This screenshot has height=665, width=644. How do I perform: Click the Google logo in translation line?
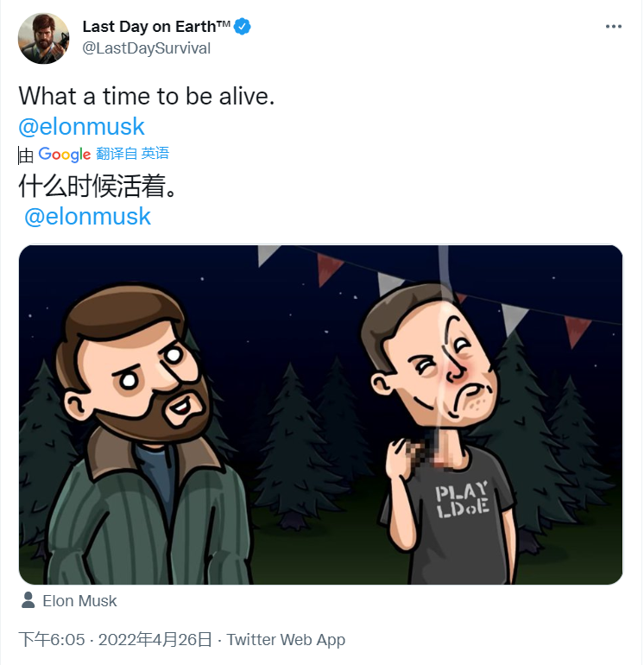pos(65,155)
